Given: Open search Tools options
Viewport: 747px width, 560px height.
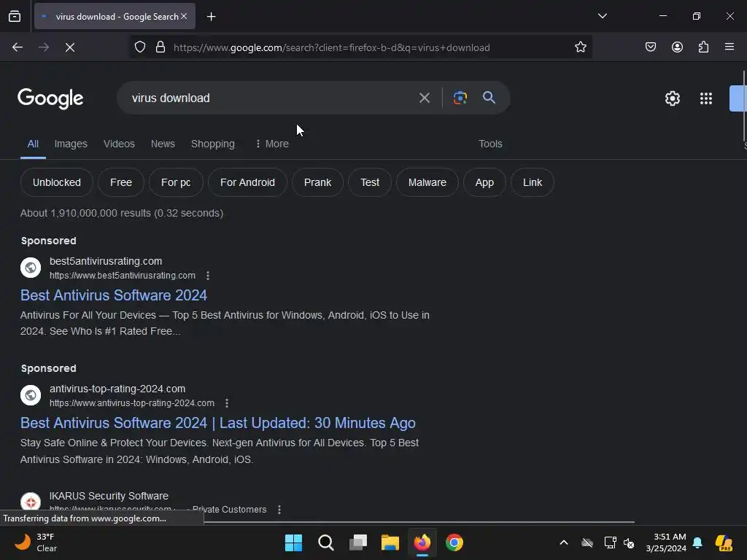Looking at the screenshot, I should (490, 144).
